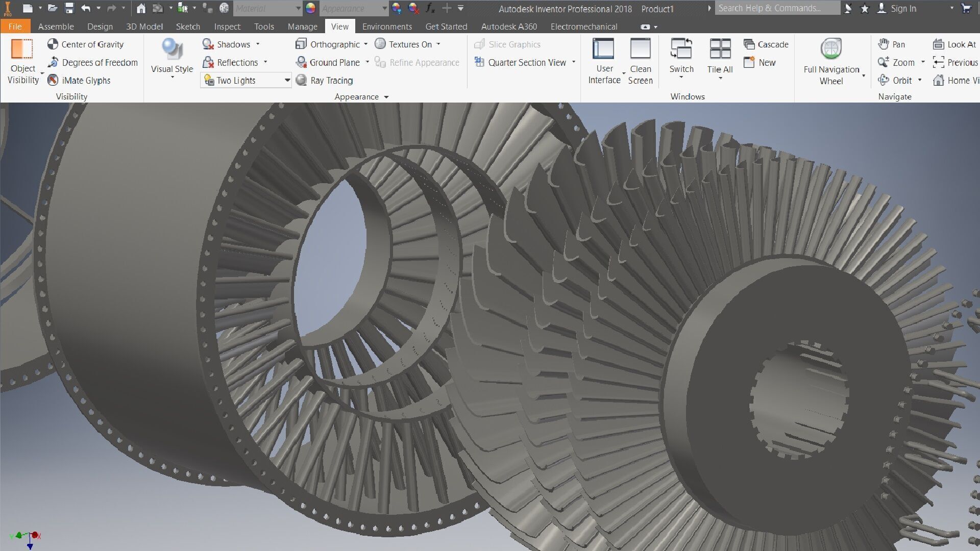Viewport: 980px width, 551px height.
Task: Click the appearance color sphere icon
Action: coord(310,8)
